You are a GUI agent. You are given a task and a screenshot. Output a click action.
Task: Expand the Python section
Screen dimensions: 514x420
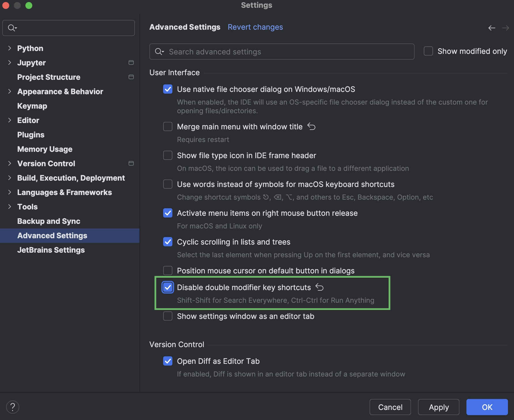pos(9,48)
